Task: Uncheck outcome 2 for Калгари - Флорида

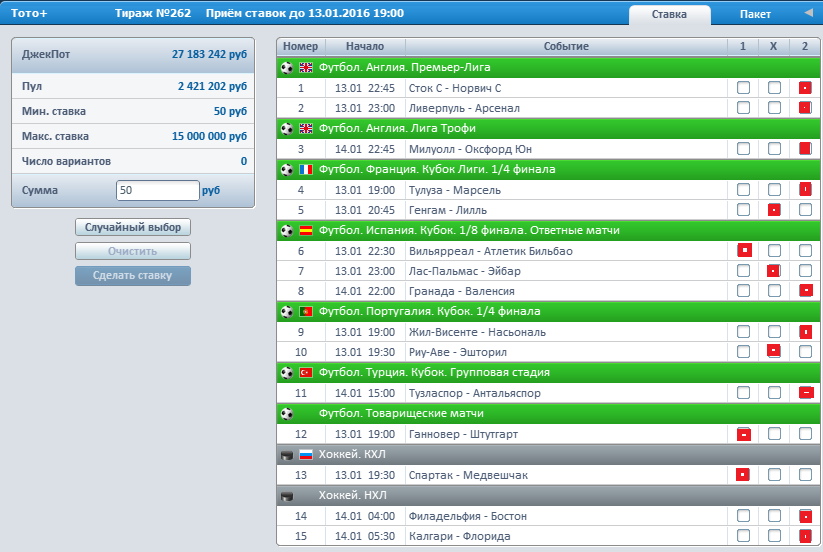Action: pos(805,536)
